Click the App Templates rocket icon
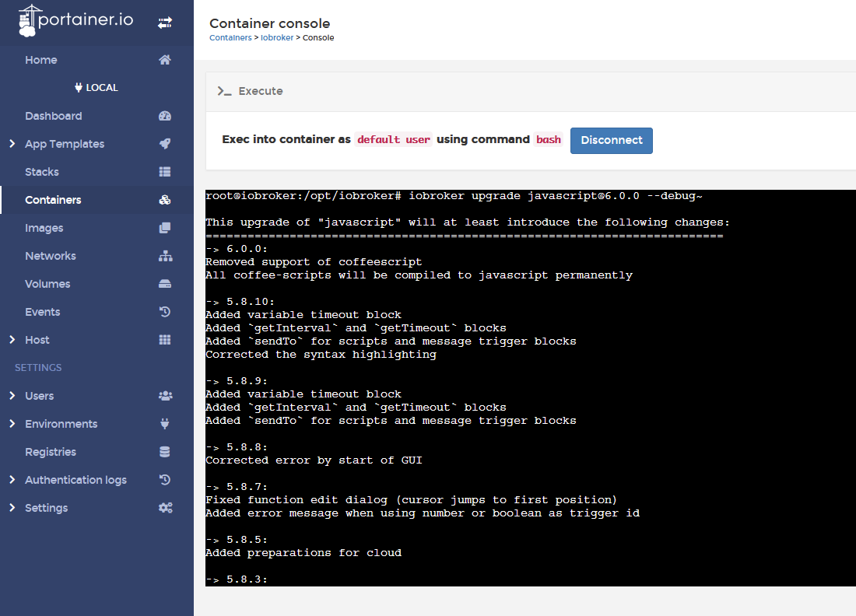This screenshot has height=616, width=856. pyautogui.click(x=165, y=143)
